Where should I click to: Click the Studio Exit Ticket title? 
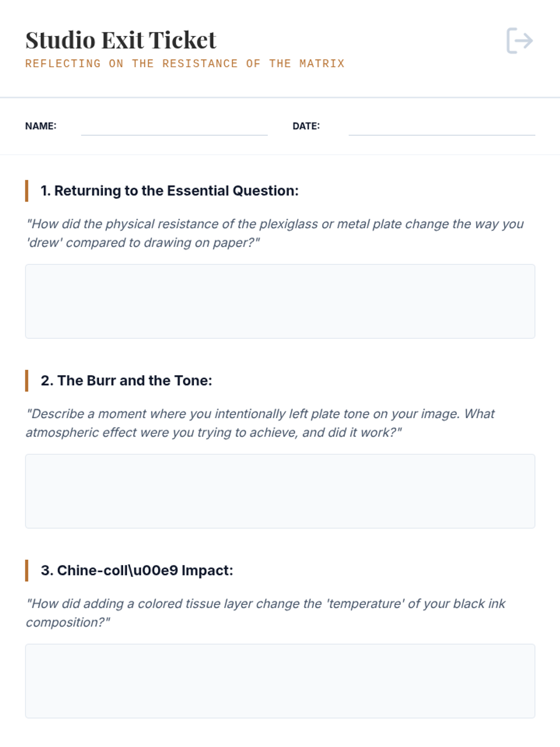(x=121, y=40)
